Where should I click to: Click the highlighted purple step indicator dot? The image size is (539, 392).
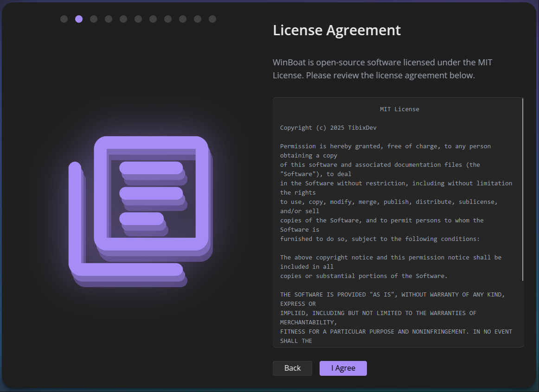pyautogui.click(x=79, y=19)
